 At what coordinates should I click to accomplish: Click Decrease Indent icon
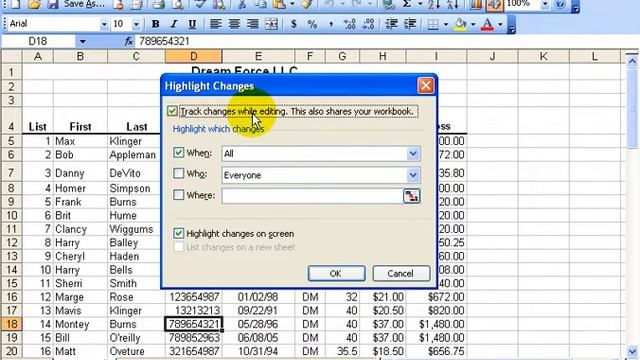(x=391, y=24)
